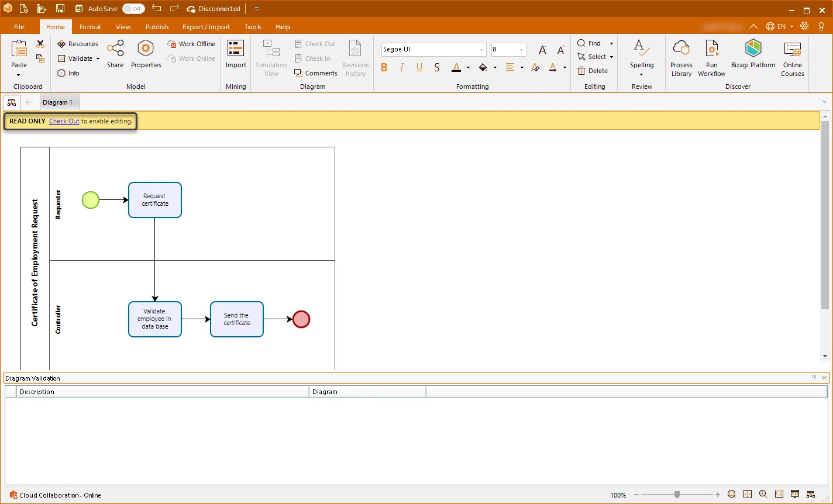Click the Check Out link in the banner
The height and width of the screenshot is (504, 833).
(64, 121)
